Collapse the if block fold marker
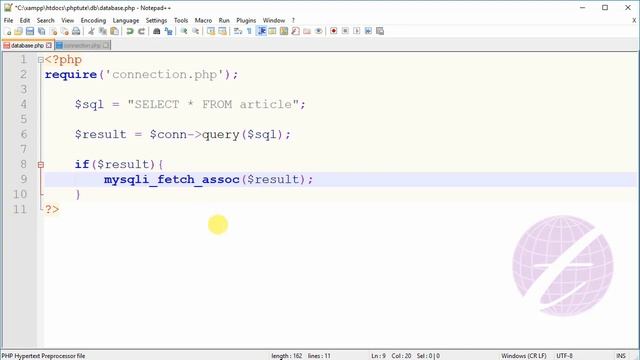Image resolution: width=640 pixels, height=360 pixels. coord(40,165)
